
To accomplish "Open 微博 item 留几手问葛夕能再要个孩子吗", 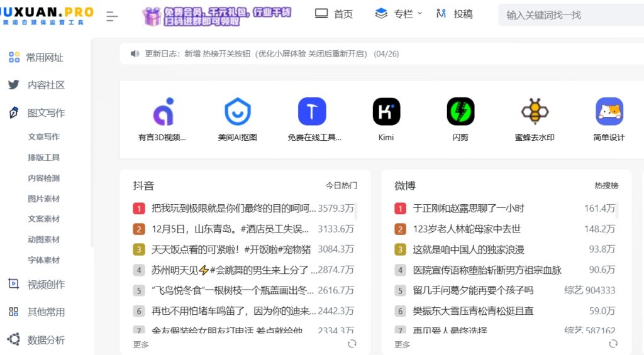I will coord(473,290).
